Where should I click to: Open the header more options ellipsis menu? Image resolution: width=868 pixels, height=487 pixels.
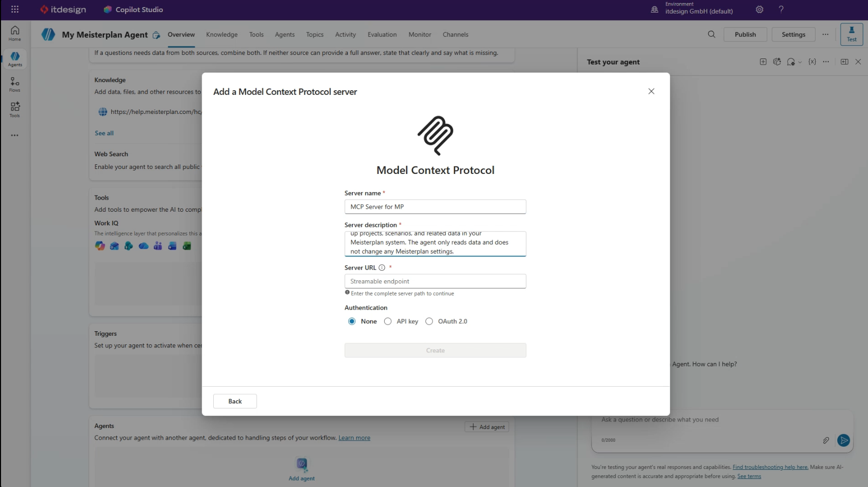coord(825,34)
